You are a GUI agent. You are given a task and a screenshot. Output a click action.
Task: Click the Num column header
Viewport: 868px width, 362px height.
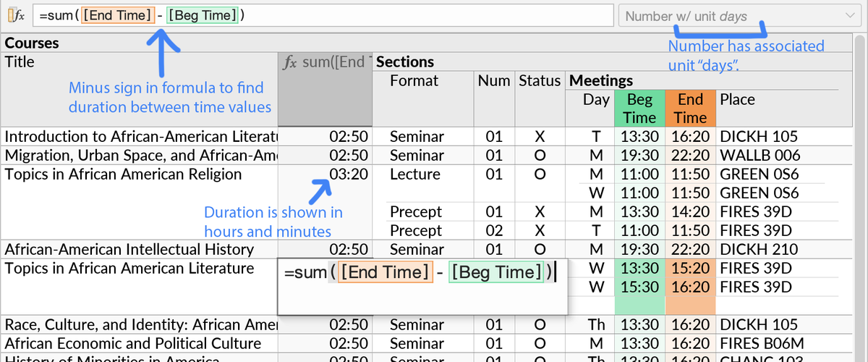(494, 81)
